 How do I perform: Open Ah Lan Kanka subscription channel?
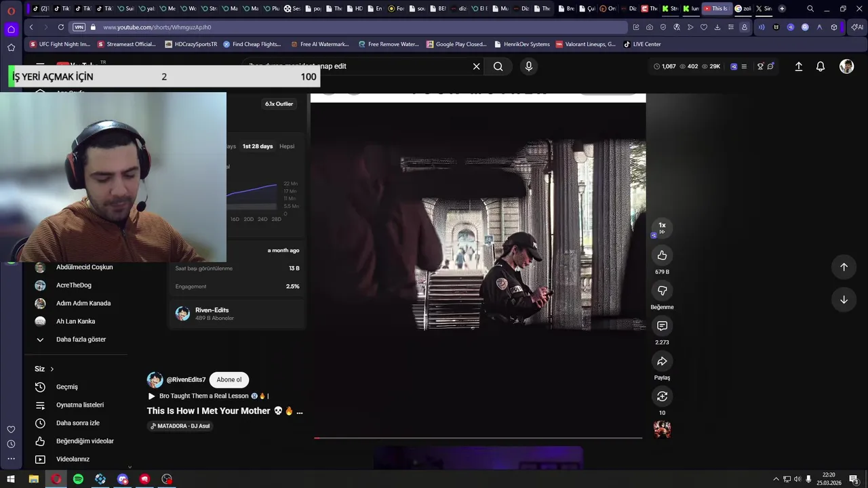[75, 321]
